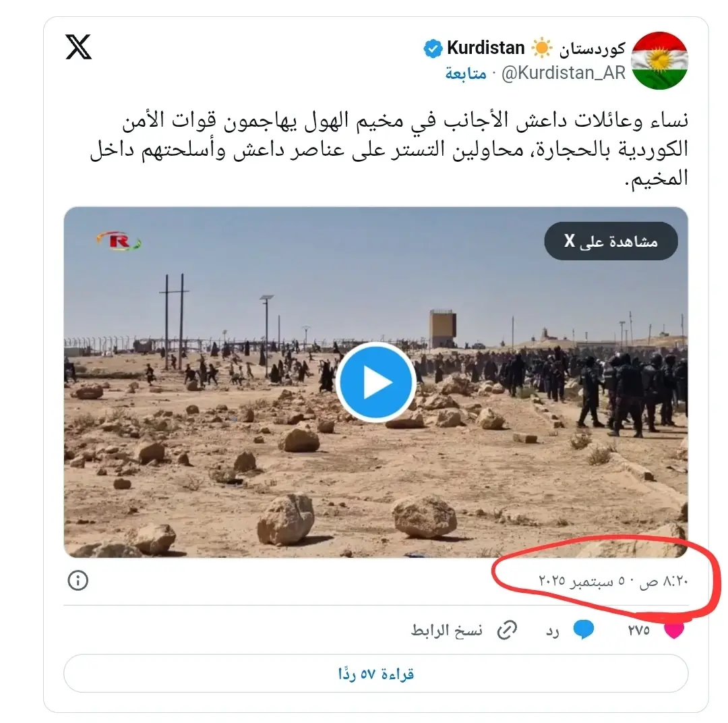The image size is (728, 723).
Task: Like the post with the heart icon
Action: point(674,630)
